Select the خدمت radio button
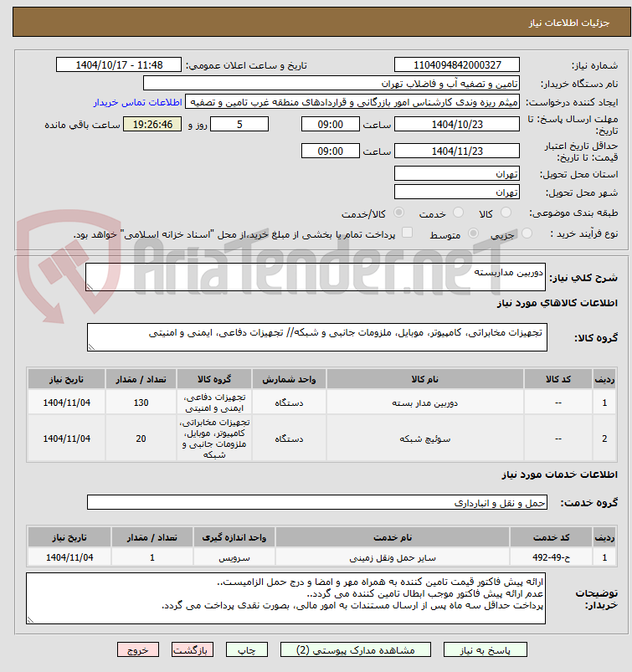Screen dimensions: 632x672 (459, 212)
